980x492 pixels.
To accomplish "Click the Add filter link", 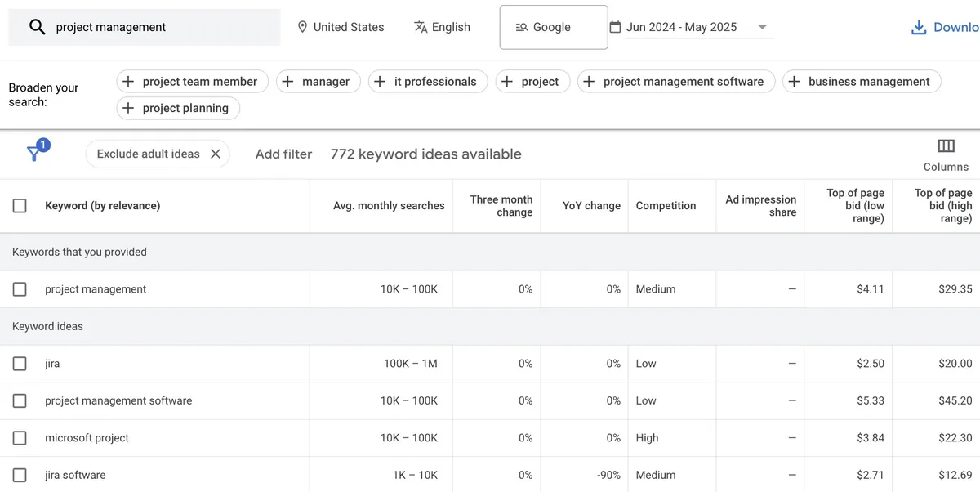I will (x=283, y=154).
